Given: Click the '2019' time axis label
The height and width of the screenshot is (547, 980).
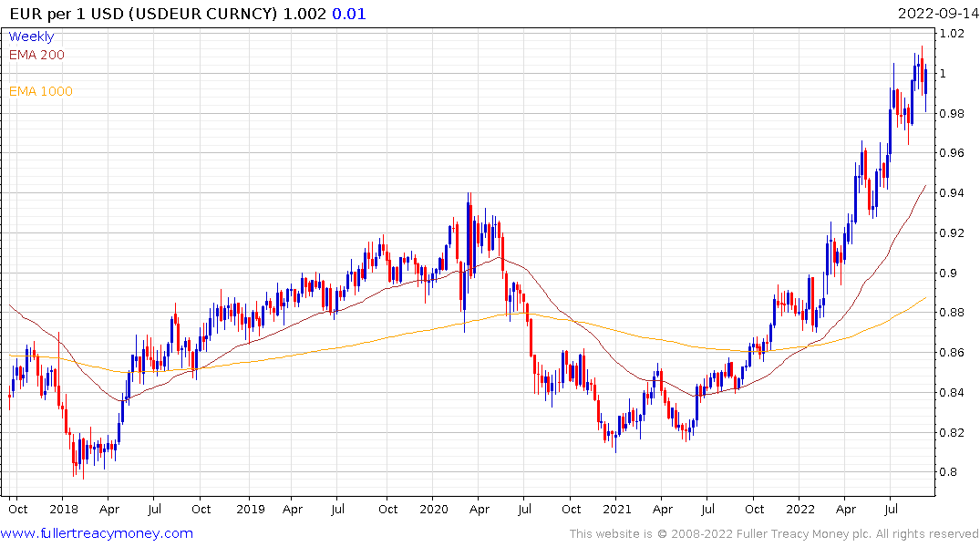Looking at the screenshot, I should [251, 510].
